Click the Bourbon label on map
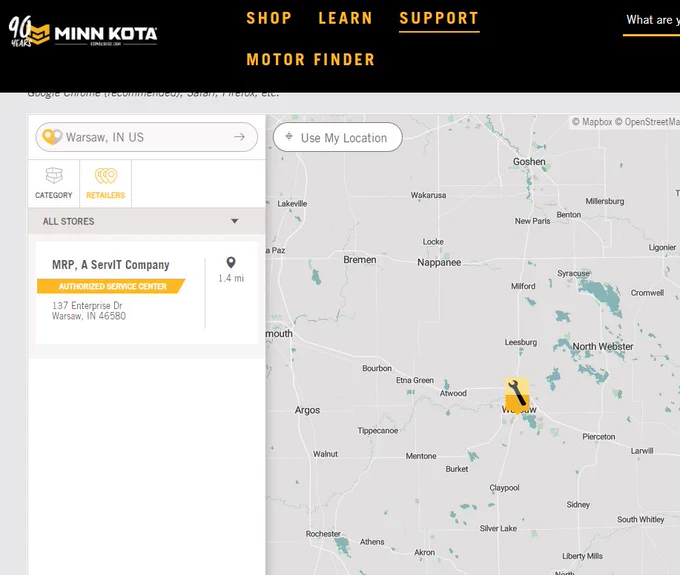This screenshot has height=575, width=680. 376,368
